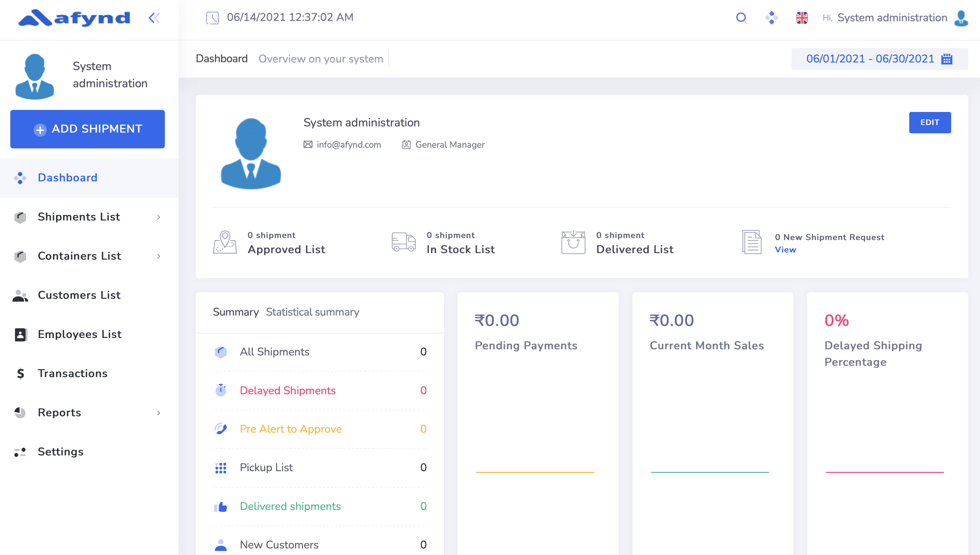The width and height of the screenshot is (980, 555).
Task: Go to Settings in sidebar
Action: [x=60, y=452]
